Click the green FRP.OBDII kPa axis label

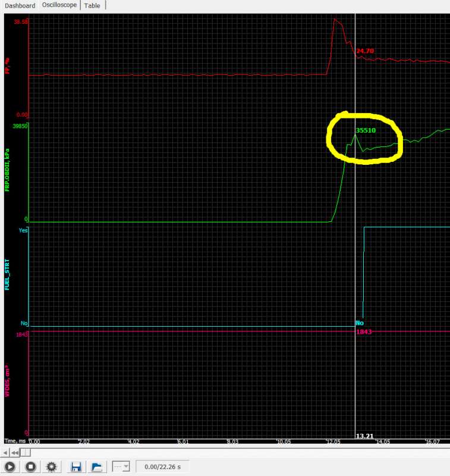(8, 173)
